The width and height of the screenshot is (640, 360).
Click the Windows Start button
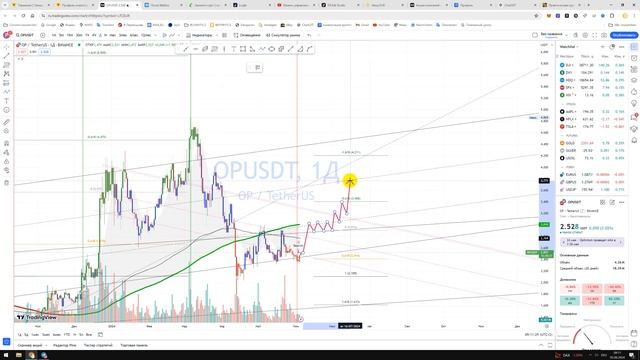(x=7, y=355)
